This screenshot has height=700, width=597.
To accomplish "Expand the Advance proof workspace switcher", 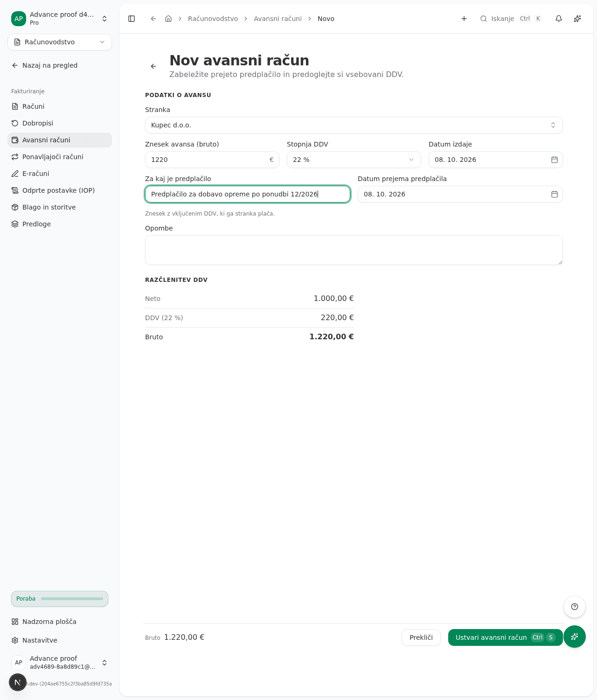I will point(60,18).
